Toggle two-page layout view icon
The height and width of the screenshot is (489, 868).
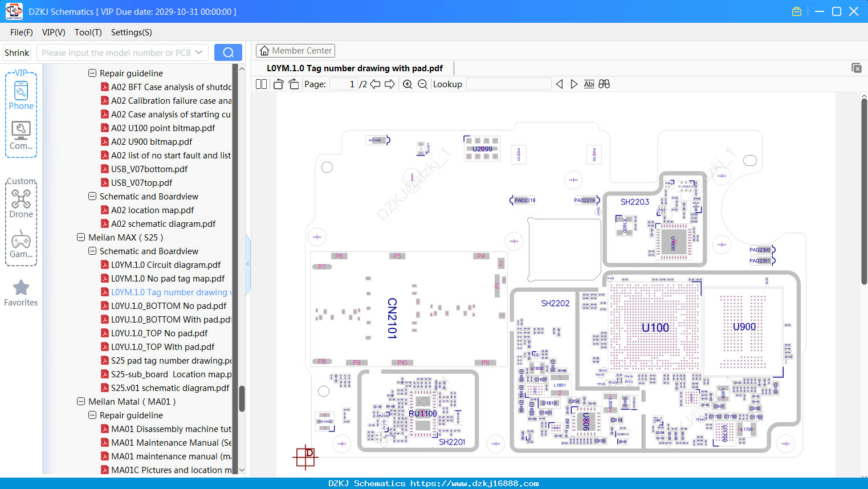pos(261,84)
